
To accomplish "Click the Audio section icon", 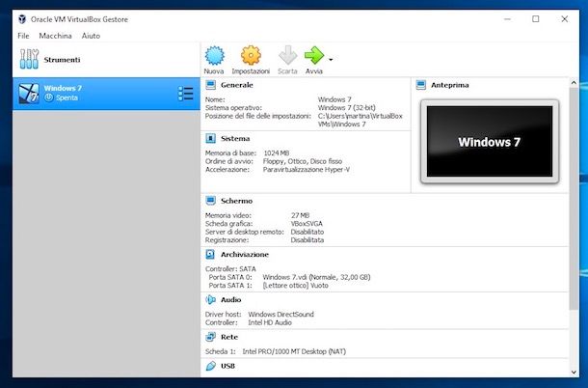I will click(x=210, y=300).
